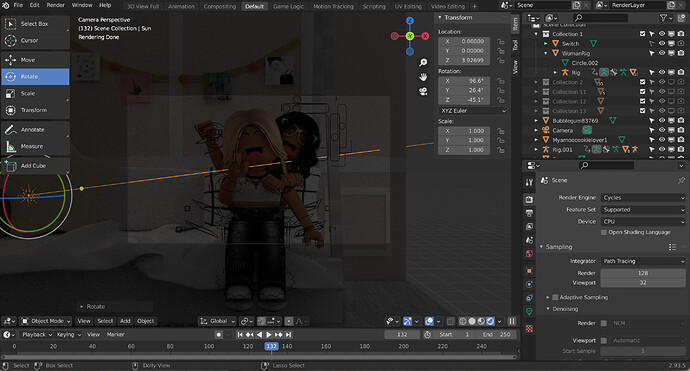Open the timeline Playback menu

click(x=37, y=335)
